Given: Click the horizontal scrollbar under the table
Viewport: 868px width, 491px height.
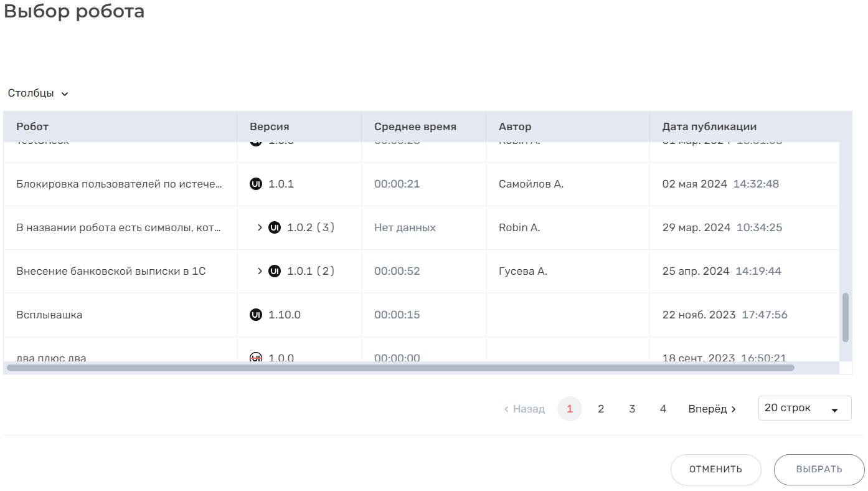Looking at the screenshot, I should click(x=400, y=368).
